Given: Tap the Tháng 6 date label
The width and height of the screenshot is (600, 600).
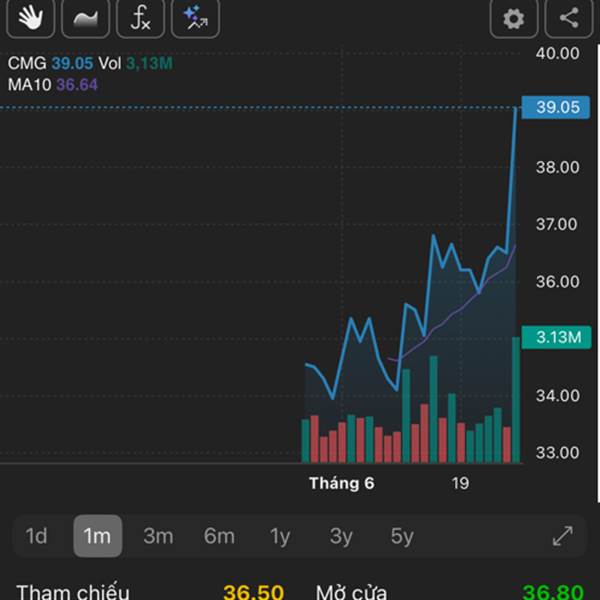Looking at the screenshot, I should tap(342, 483).
